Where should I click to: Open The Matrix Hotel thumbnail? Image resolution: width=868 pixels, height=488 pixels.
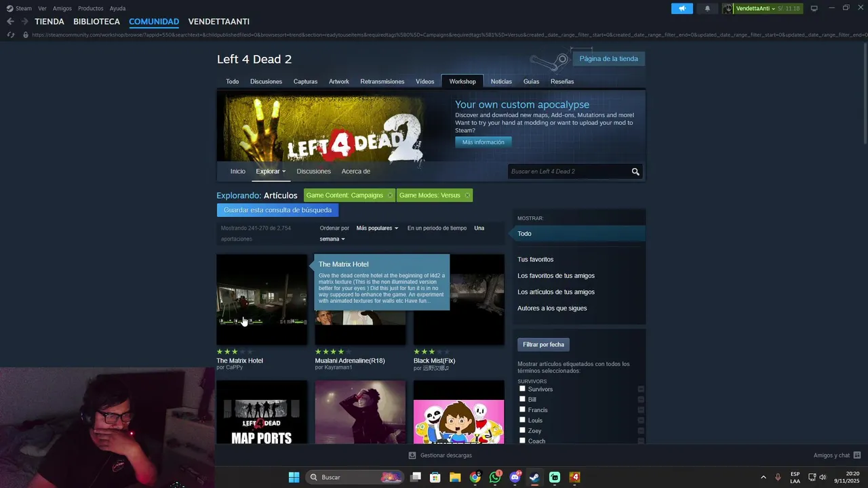[x=262, y=300]
